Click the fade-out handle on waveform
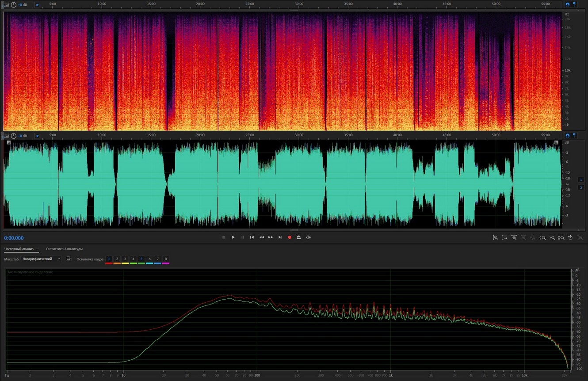588x381 pixels. pyautogui.click(x=556, y=142)
